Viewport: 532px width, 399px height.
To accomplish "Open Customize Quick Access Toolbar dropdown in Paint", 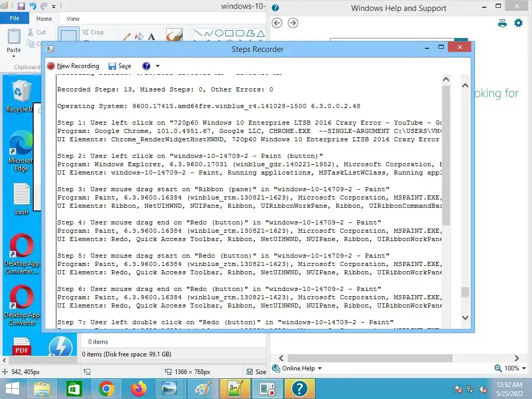I will 54,6.
